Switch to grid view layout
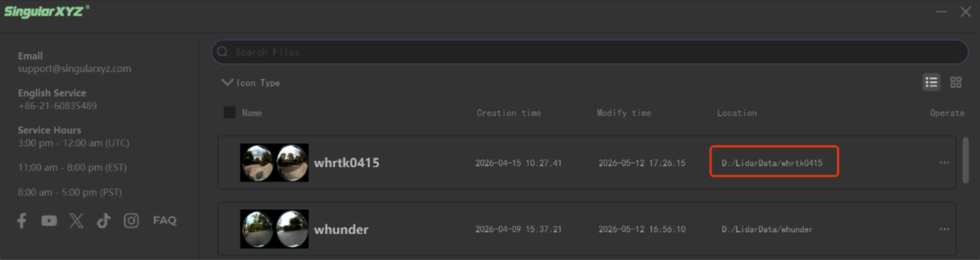980x260 pixels. (956, 82)
